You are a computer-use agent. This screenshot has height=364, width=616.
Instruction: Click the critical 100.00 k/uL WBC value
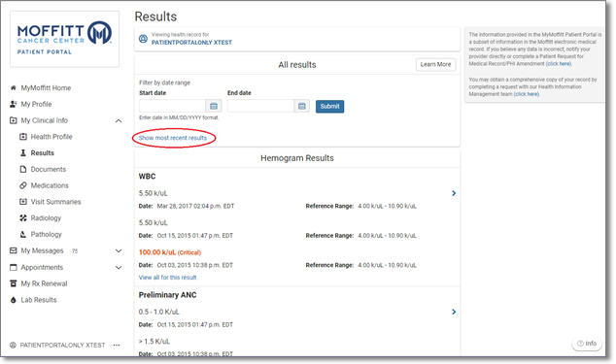point(170,252)
